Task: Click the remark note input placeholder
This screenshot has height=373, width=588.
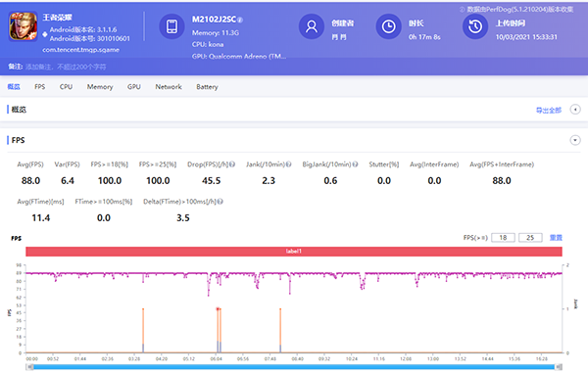Action: [x=66, y=67]
